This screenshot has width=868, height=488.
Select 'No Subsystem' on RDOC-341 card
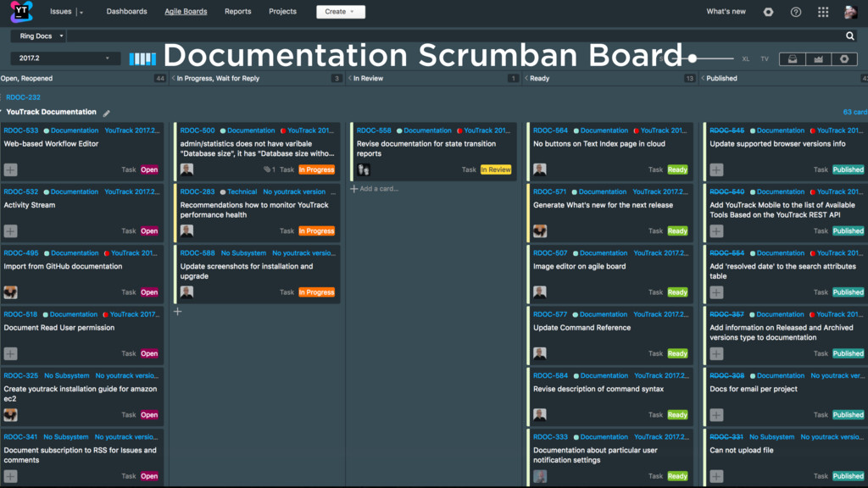[x=66, y=437]
